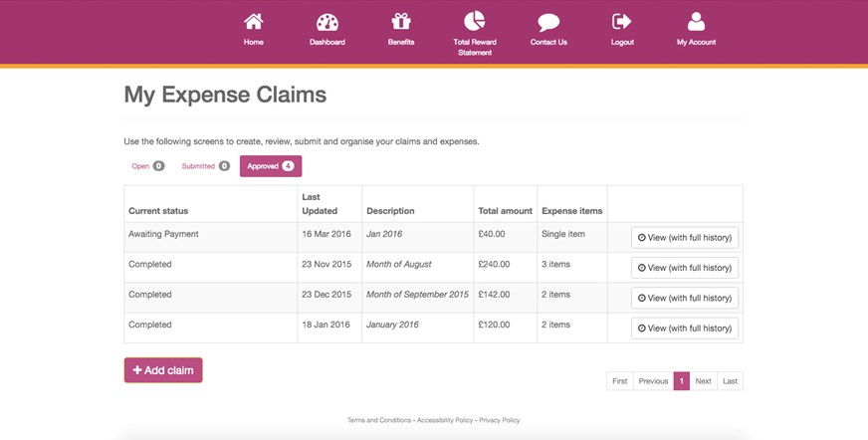Go to Home via house icon
The width and height of the screenshot is (868, 440).
(x=254, y=22)
